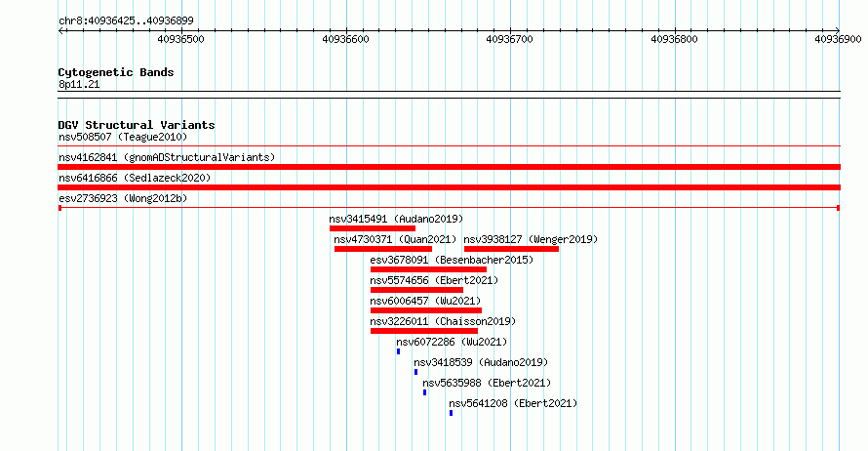Select the red bar for nsv6006457
Image resolution: width=868 pixels, height=451 pixels.
click(x=426, y=310)
